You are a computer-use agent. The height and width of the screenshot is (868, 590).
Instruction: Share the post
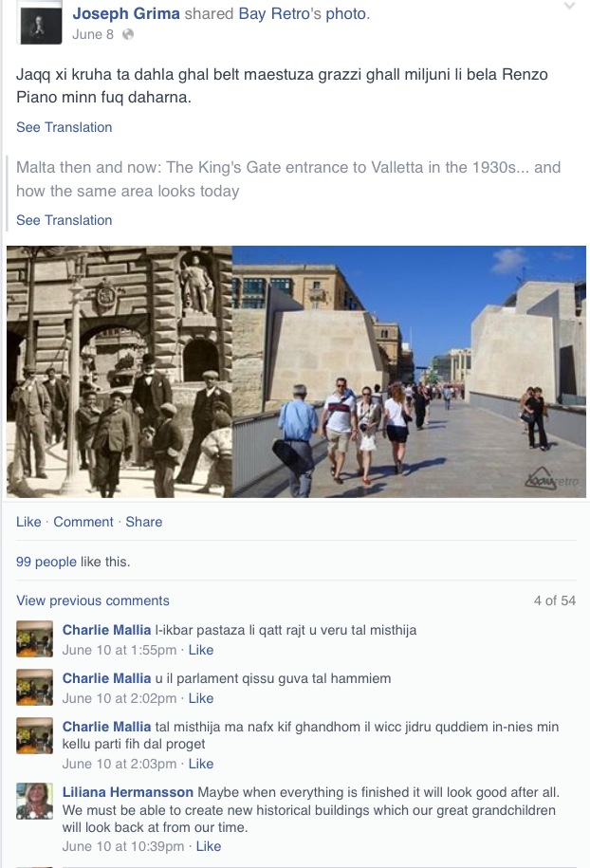click(144, 522)
